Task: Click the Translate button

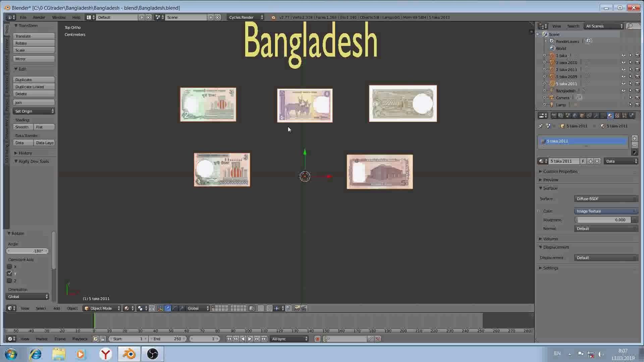Action: pos(34,36)
